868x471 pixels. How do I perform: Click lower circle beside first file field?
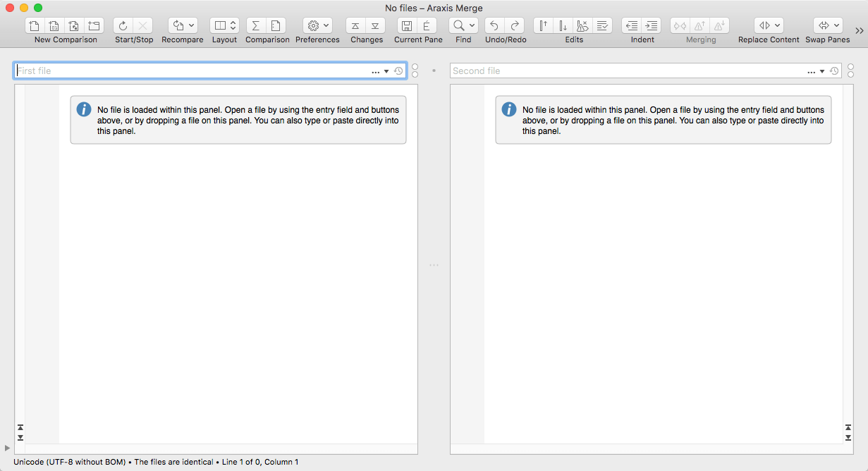tap(415, 75)
